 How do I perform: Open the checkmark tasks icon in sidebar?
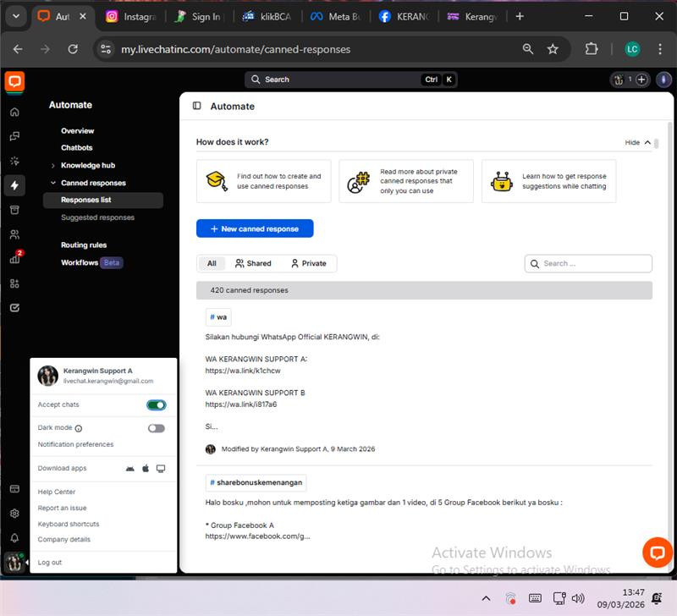pos(14,308)
